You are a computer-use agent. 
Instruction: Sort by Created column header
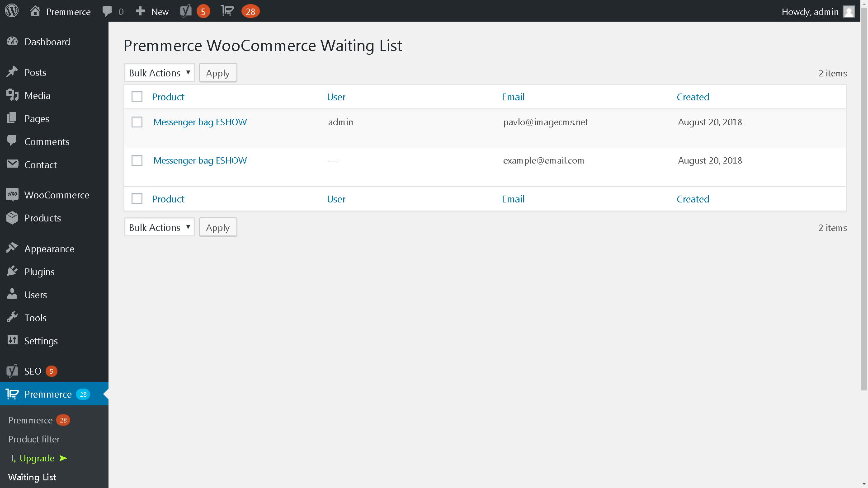pyautogui.click(x=693, y=97)
